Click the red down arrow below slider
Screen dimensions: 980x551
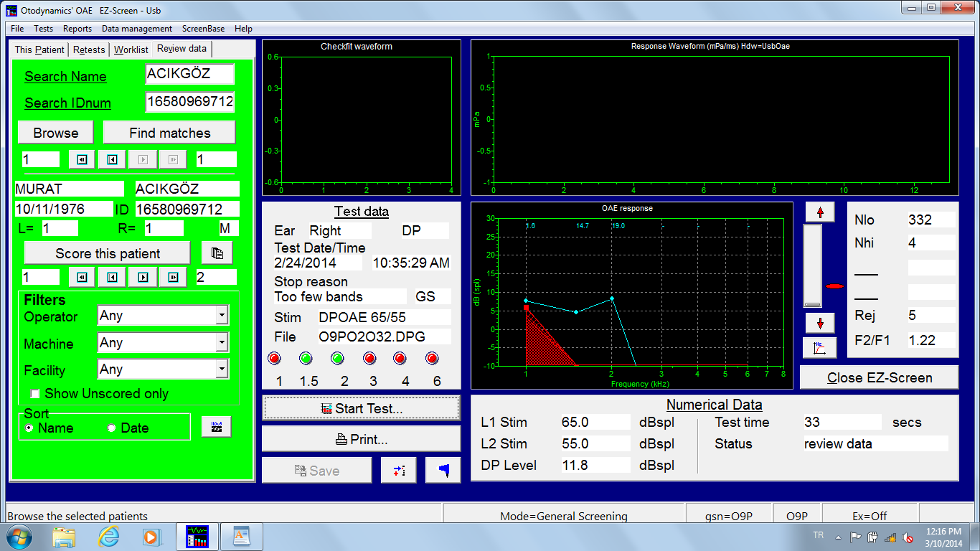[x=820, y=323]
